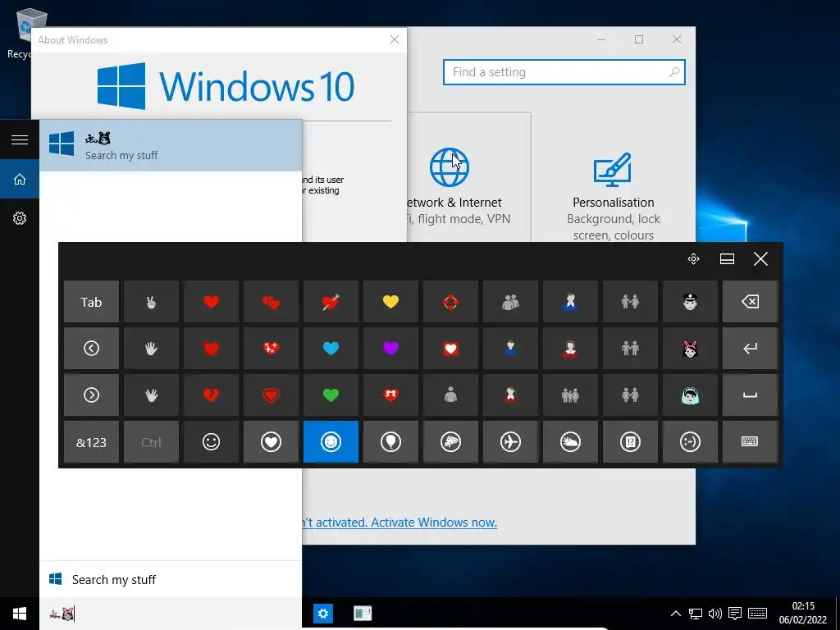Go to next emoji page arrow

(x=91, y=395)
